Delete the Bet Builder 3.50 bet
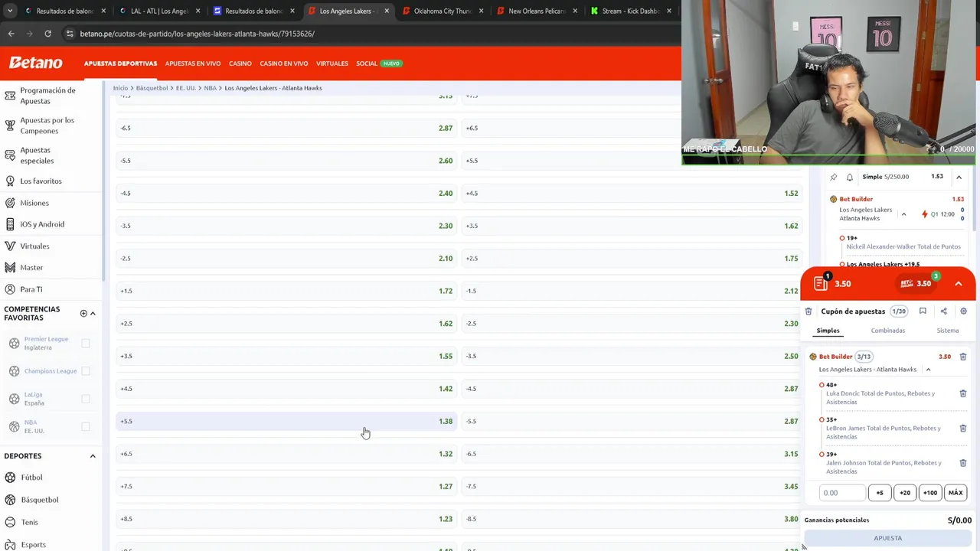This screenshot has width=980, height=551. point(963,357)
